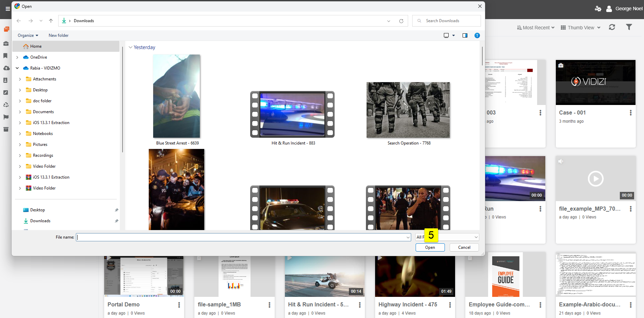Select pinned Downloads in Quick access

click(x=40, y=221)
